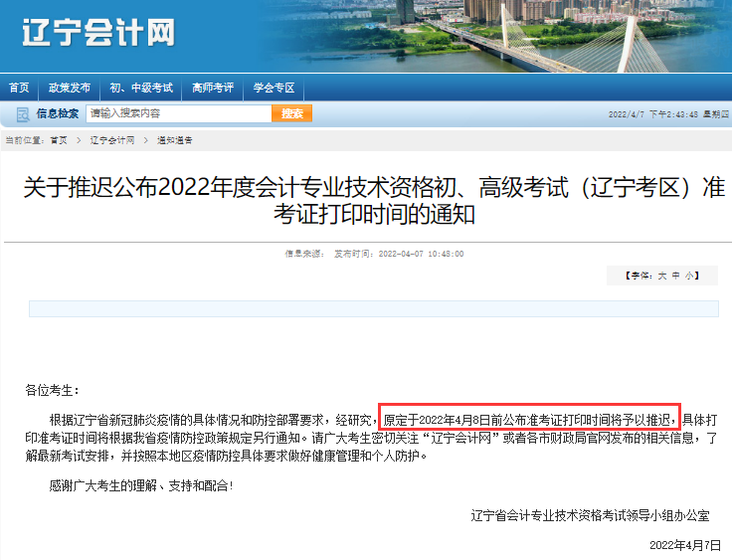Set font size to 小
Image resolution: width=732 pixels, height=560 pixels.
tap(689, 276)
